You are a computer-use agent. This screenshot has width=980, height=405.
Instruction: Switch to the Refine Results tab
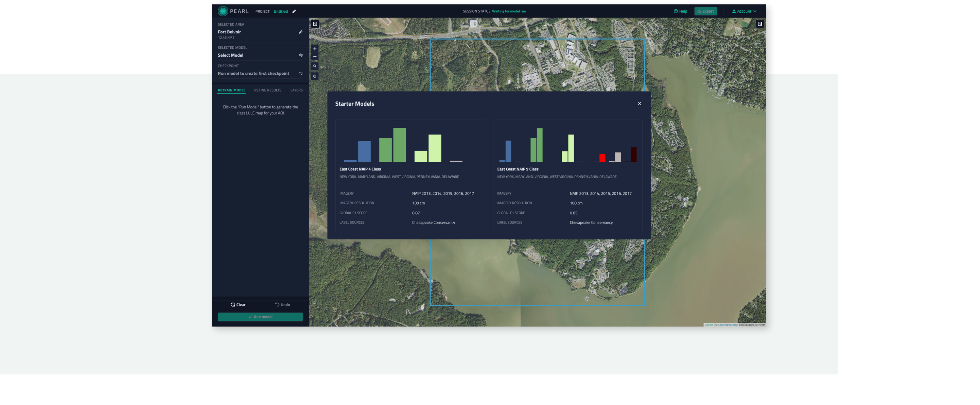[268, 90]
